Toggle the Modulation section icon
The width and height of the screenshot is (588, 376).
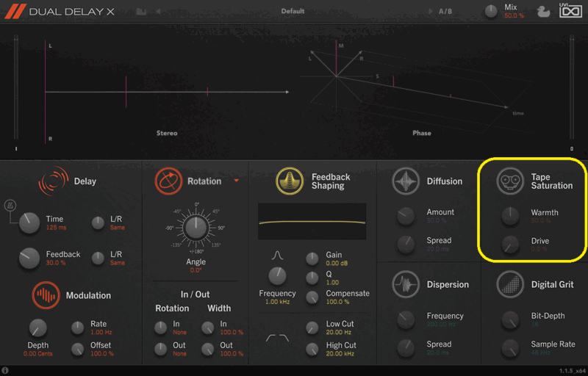pos(46,295)
